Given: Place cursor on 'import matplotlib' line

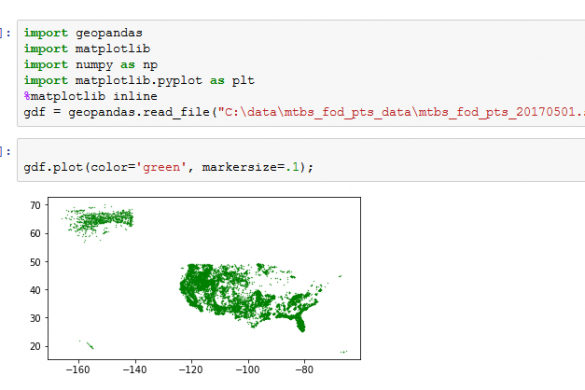Looking at the screenshot, I should (x=87, y=49).
